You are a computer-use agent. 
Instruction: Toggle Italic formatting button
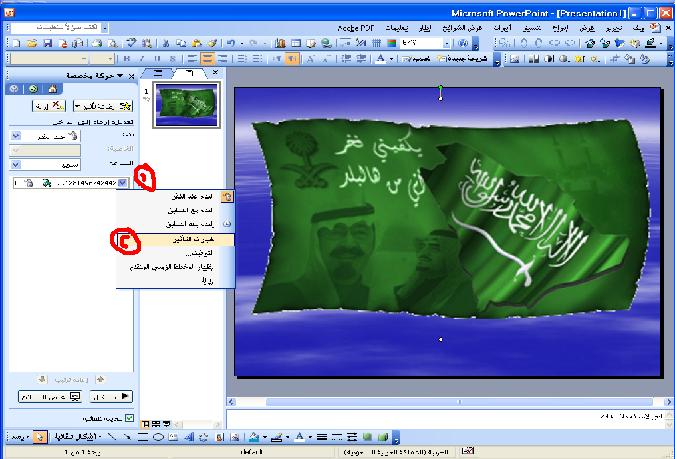pos(142,59)
